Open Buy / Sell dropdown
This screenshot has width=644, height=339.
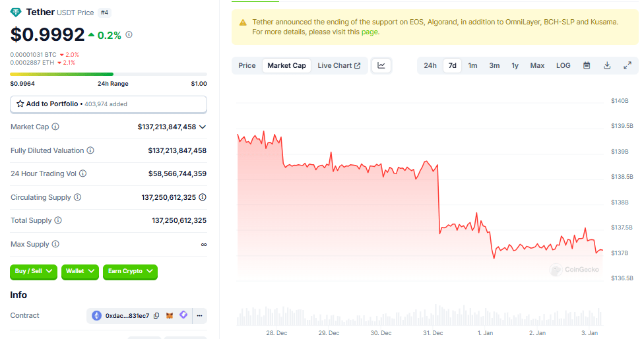(34, 271)
